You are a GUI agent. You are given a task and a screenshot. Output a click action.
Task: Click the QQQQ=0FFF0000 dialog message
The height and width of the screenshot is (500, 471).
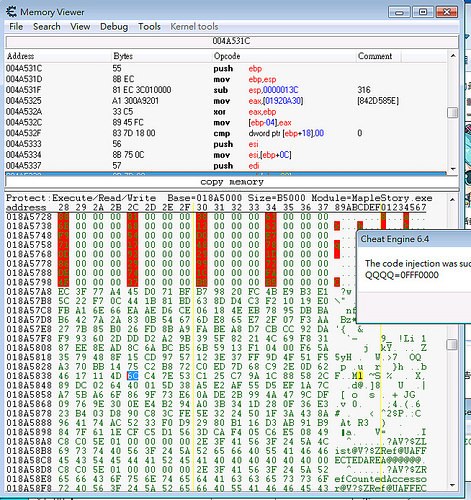pos(402,275)
